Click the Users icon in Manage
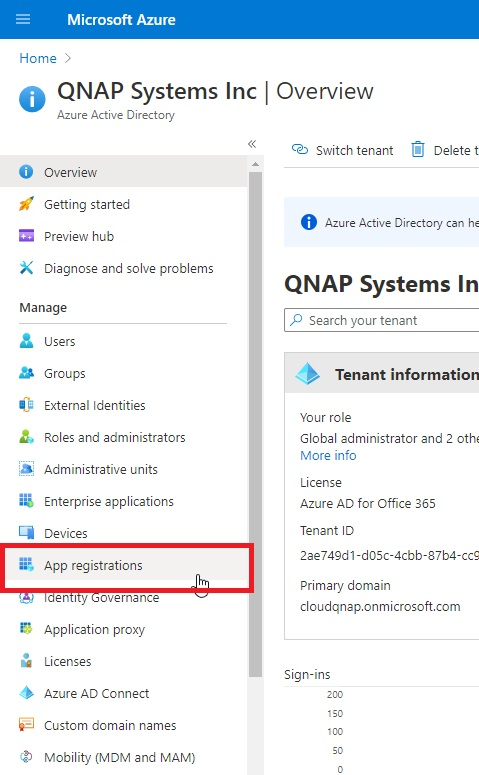 (26, 341)
